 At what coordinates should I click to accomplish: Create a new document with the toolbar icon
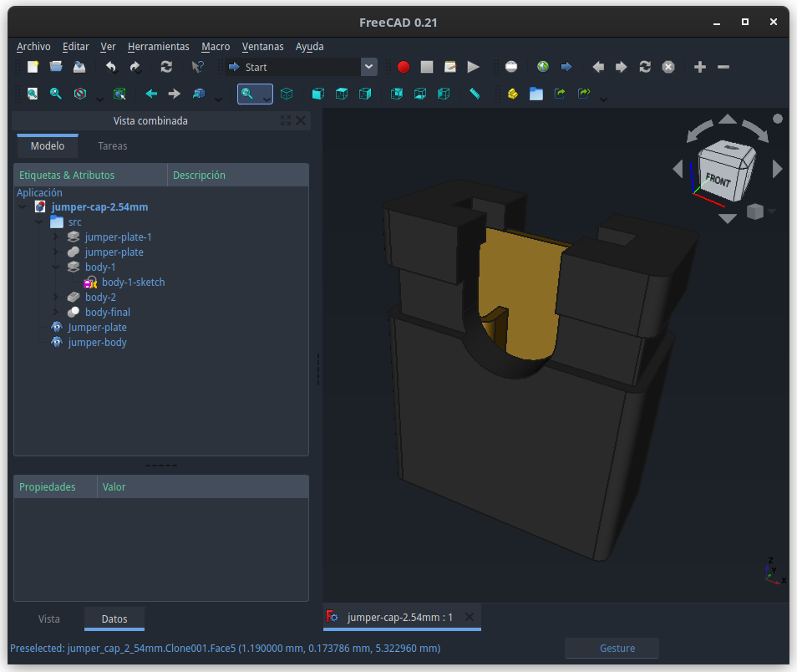pyautogui.click(x=33, y=67)
